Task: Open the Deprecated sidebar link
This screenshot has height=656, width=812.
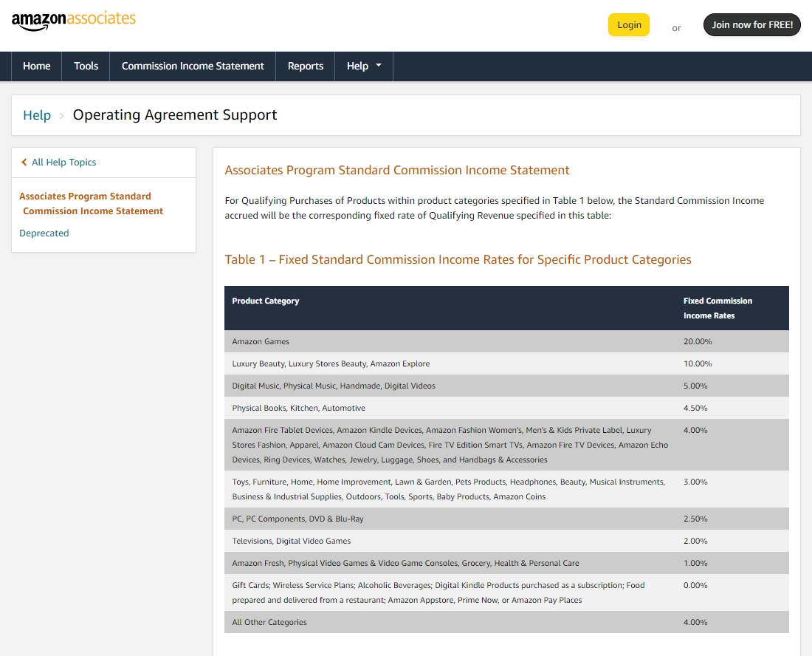Action: point(44,233)
